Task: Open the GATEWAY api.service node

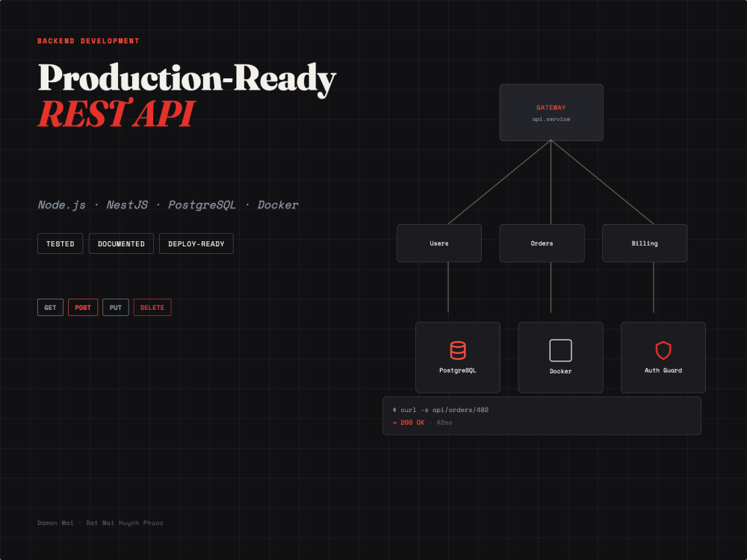Action: [x=551, y=113]
